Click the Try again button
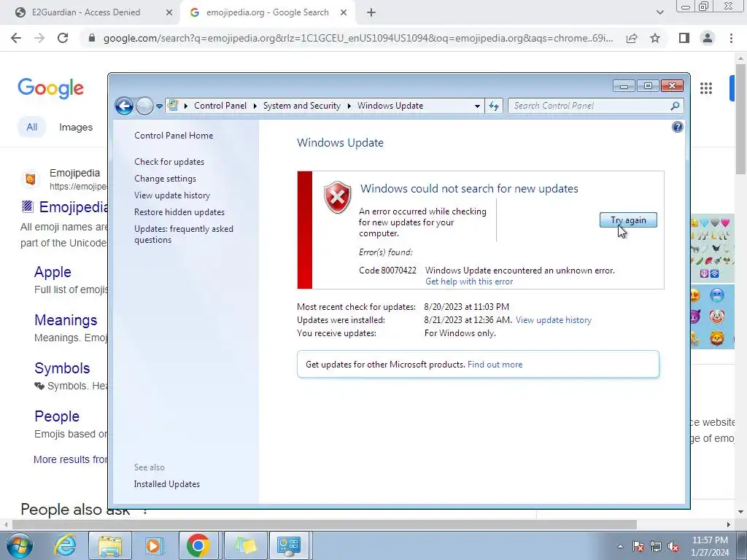This screenshot has width=747, height=560. [x=628, y=220]
